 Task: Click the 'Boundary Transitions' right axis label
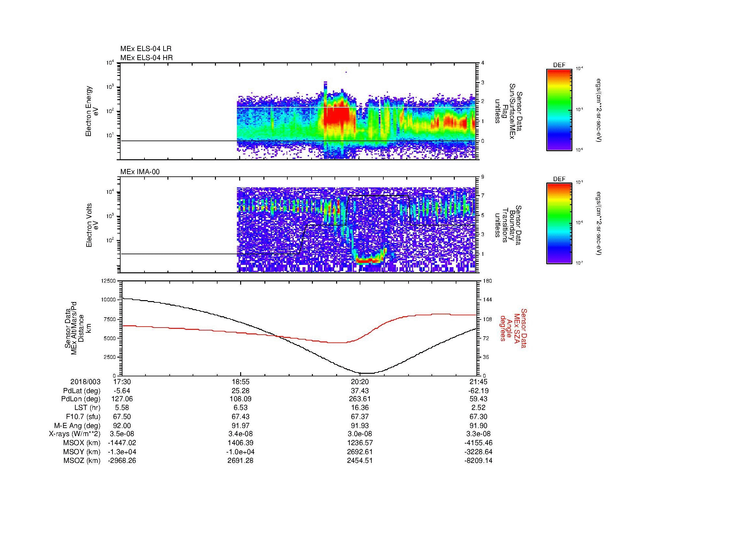509,225
